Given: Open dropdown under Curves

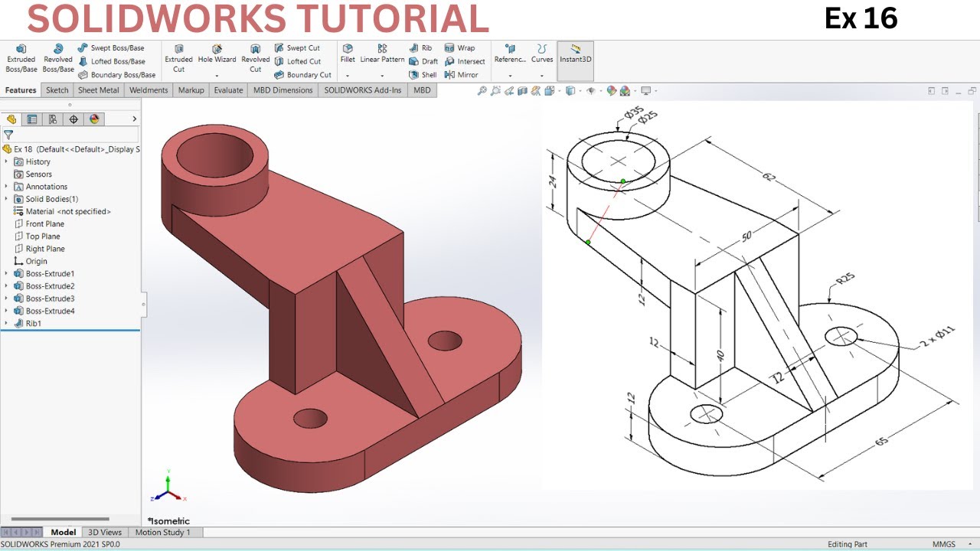Looking at the screenshot, I should pos(542,76).
